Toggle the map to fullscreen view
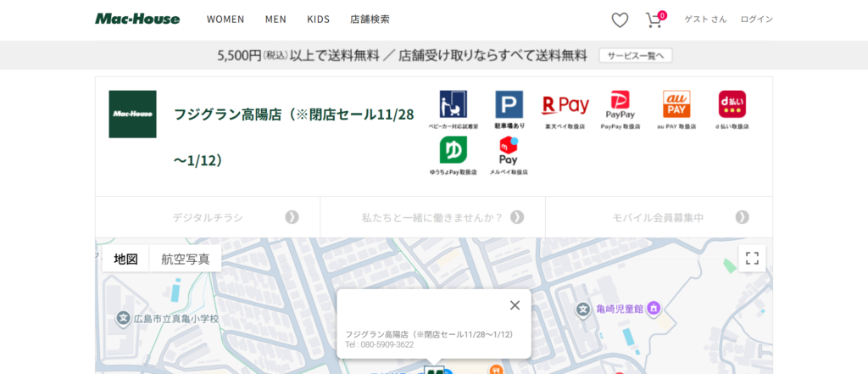Screen dimensions: 868x374 tap(751, 259)
